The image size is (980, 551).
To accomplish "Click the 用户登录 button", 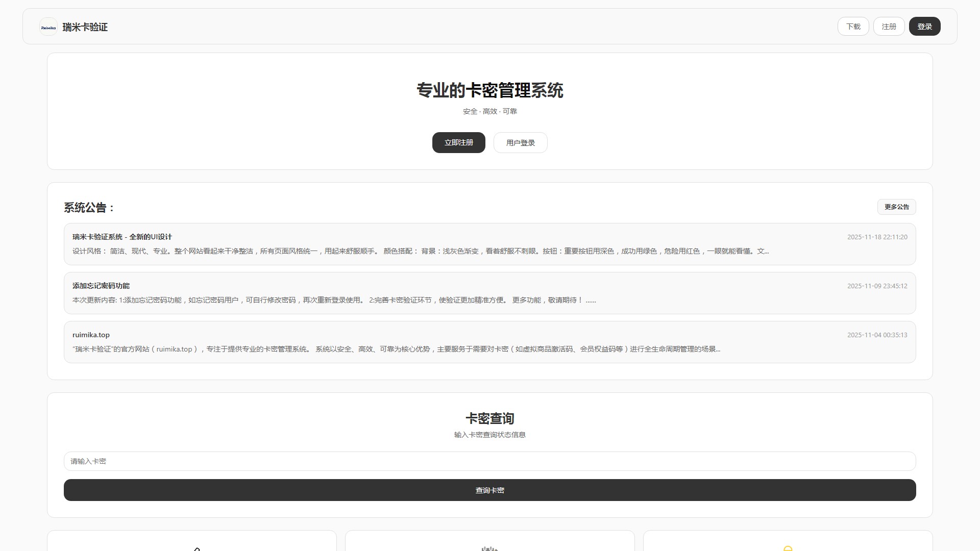I will coord(520,142).
